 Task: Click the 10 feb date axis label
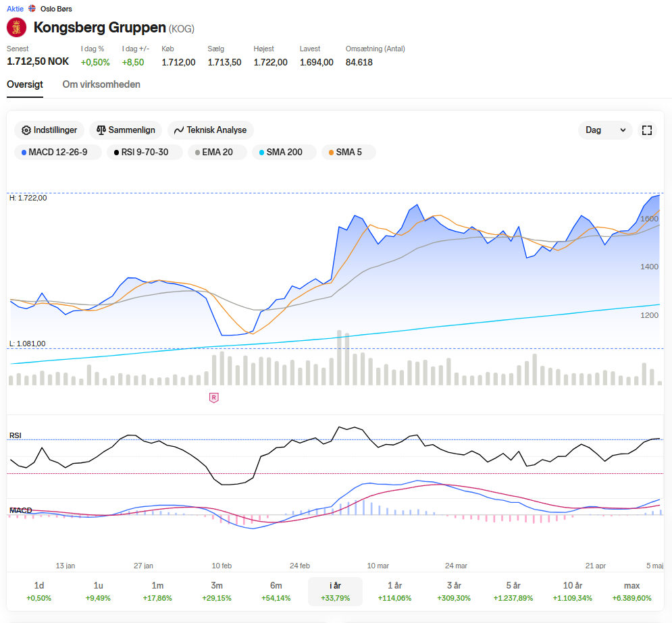coord(222,566)
